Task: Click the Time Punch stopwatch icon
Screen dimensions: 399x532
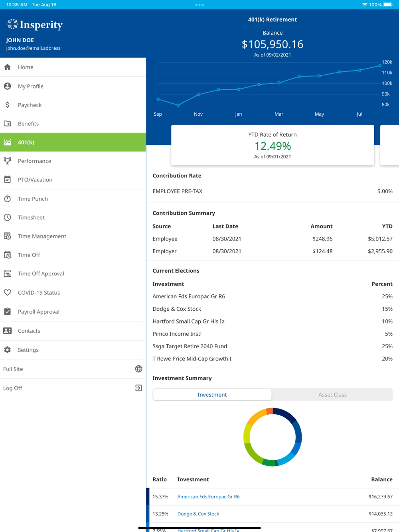Action: pyautogui.click(x=8, y=199)
